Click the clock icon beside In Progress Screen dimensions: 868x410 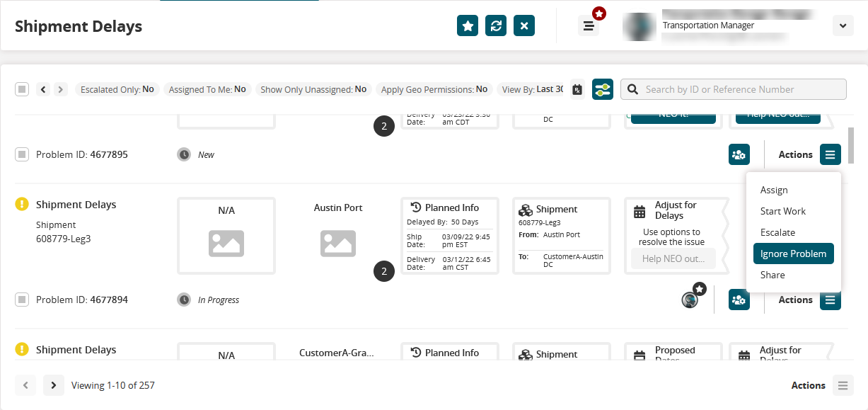coord(184,300)
